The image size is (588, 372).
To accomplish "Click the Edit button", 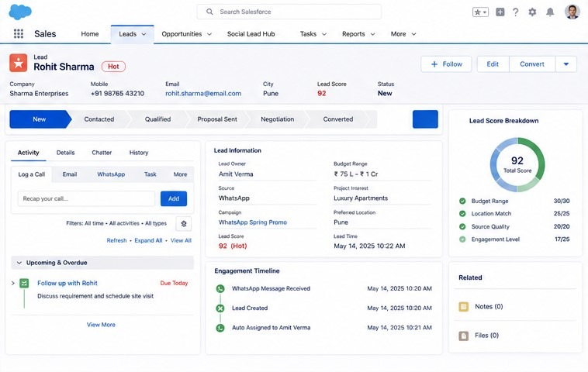I will click(x=493, y=64).
